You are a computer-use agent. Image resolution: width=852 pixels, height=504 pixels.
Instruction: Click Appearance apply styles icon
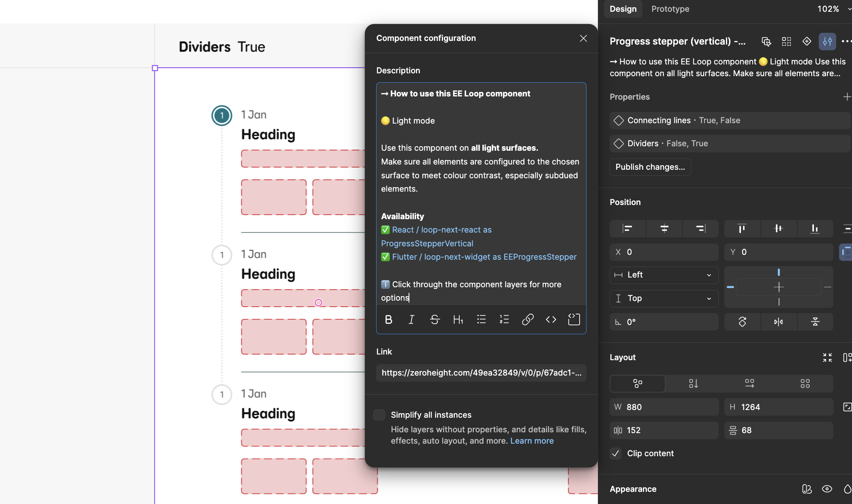tap(807, 489)
